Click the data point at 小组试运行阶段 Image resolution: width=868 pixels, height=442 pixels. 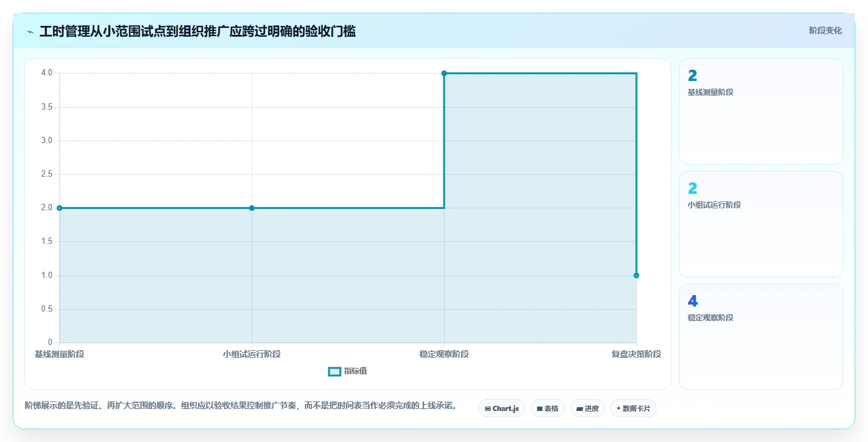[252, 208]
